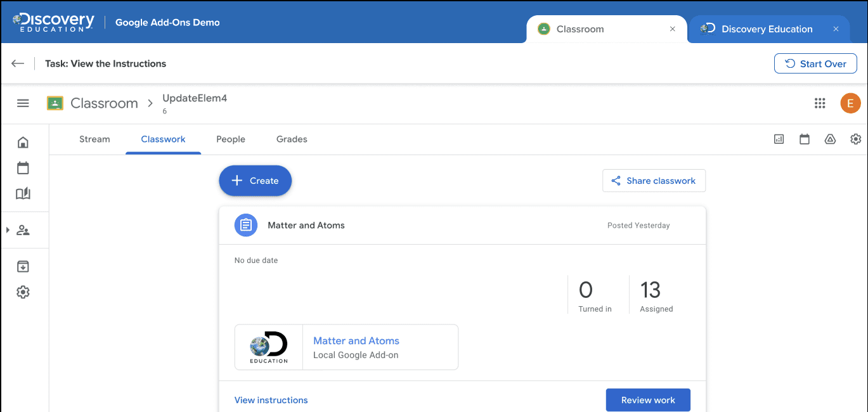This screenshot has width=868, height=412.
Task: Open the hamburger main menu
Action: coord(23,103)
